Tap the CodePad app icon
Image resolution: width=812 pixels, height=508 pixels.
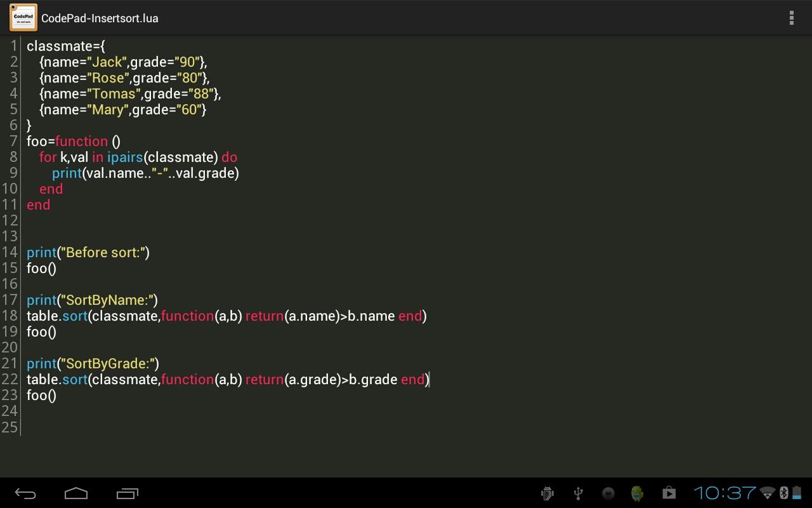[23, 18]
